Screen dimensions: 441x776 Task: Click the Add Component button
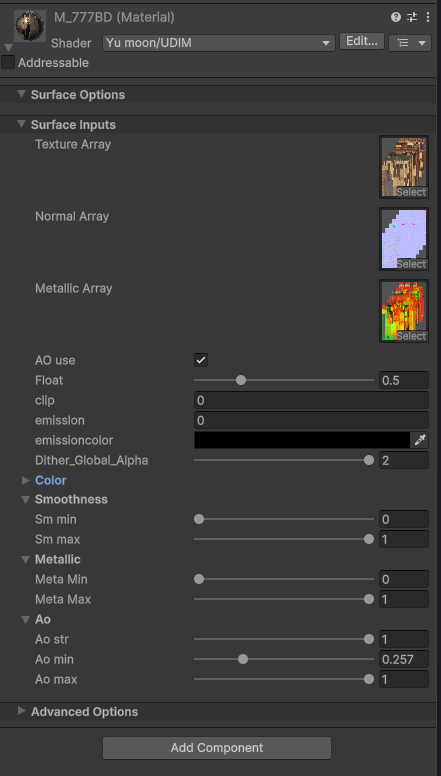(217, 747)
